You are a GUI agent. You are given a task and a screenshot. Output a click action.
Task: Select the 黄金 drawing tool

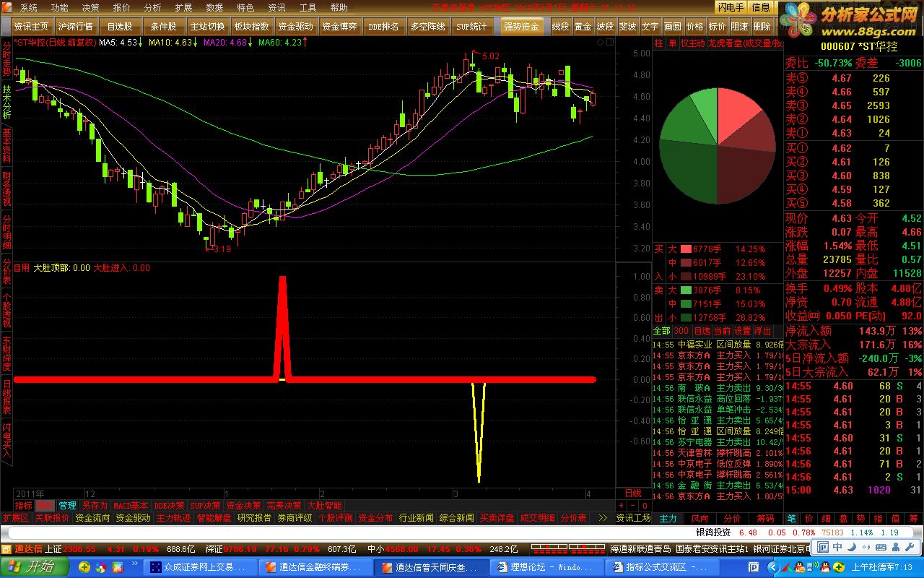pyautogui.click(x=583, y=27)
